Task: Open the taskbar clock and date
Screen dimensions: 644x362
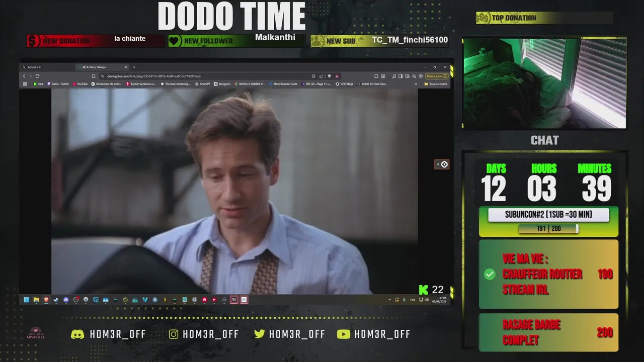Action: click(x=439, y=300)
